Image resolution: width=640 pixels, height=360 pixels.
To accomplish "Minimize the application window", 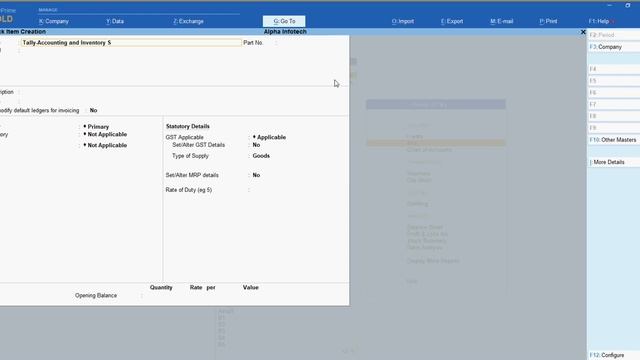I will (x=609, y=5).
